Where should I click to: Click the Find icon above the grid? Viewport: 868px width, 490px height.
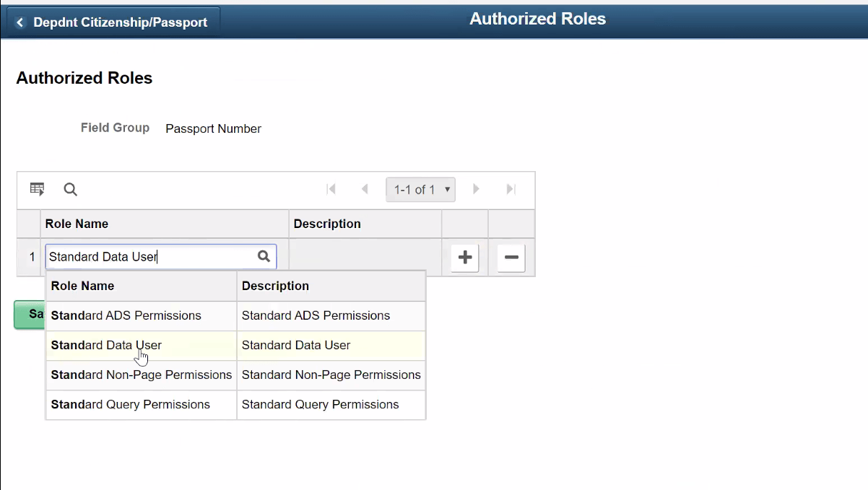[x=70, y=189]
